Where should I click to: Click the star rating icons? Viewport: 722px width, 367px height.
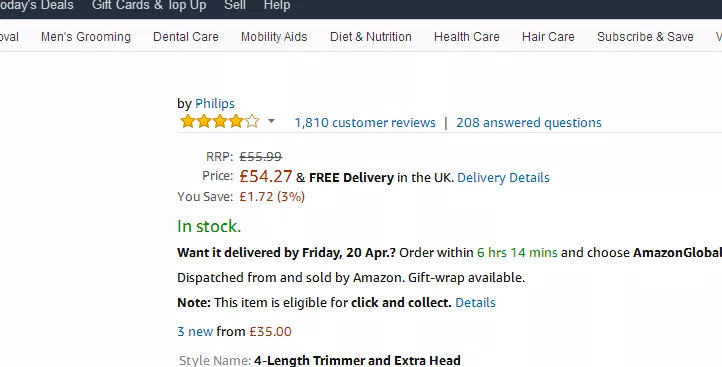pos(220,122)
